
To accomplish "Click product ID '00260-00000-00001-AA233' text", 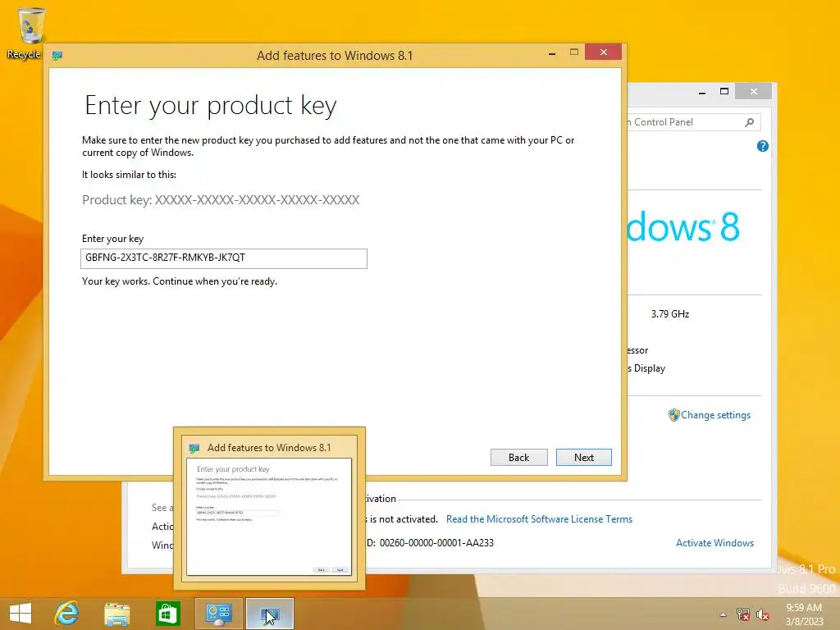I will pos(436,543).
